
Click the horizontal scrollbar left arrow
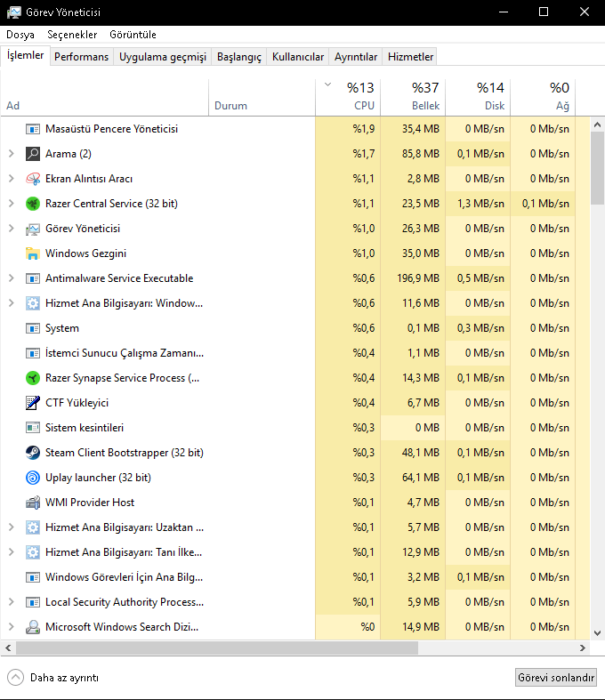(x=8, y=648)
